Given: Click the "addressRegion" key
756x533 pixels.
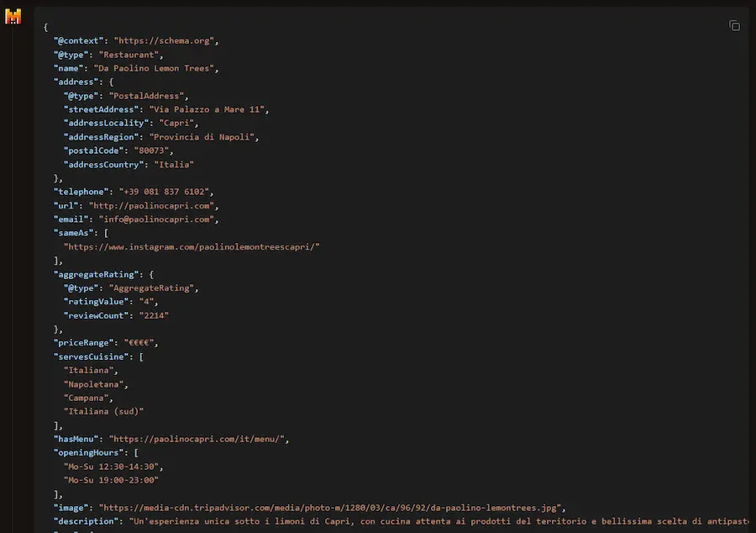Looking at the screenshot, I should tap(102, 137).
